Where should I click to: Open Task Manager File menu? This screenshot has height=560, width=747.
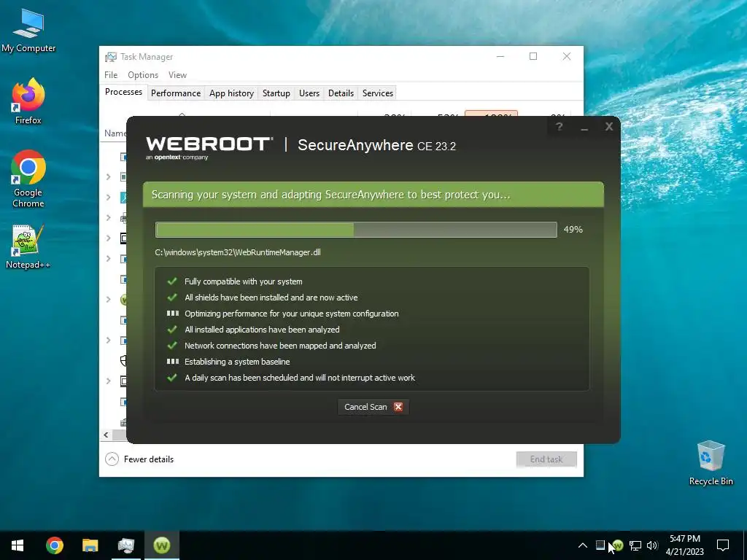(111, 75)
